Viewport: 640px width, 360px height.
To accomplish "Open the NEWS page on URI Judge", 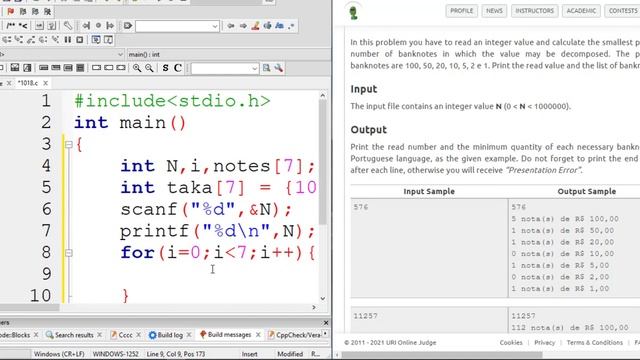I will coord(494,11).
